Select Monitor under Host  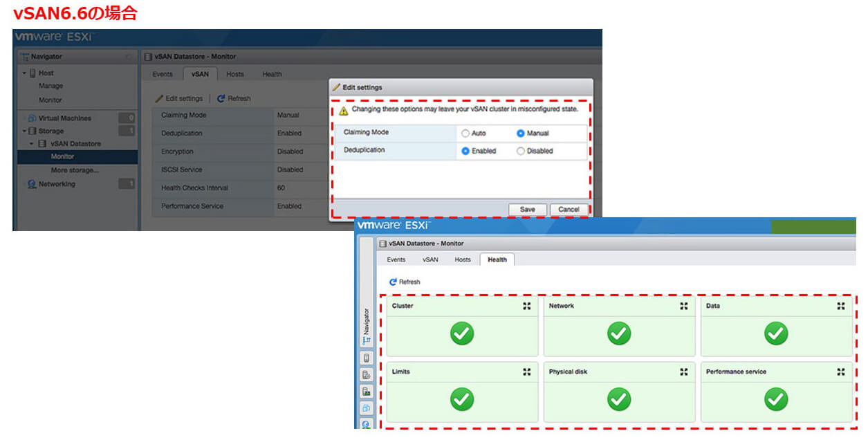click(50, 100)
